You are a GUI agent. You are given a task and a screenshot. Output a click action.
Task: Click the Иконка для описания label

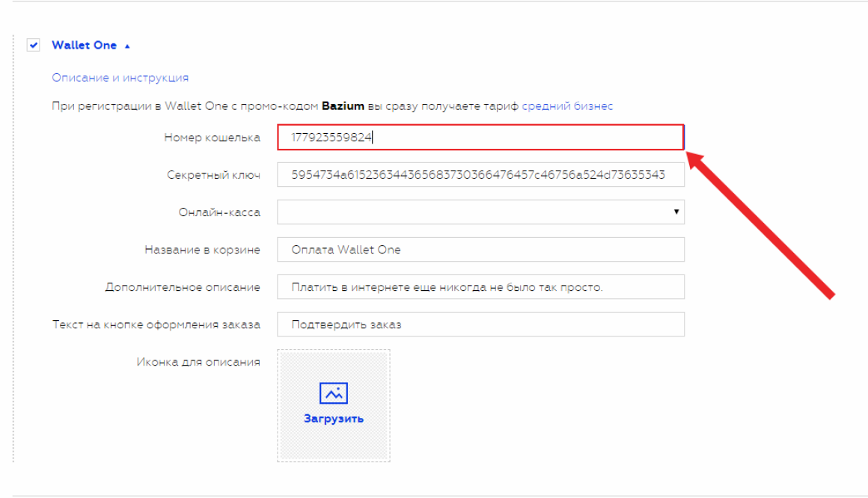pyautogui.click(x=198, y=362)
